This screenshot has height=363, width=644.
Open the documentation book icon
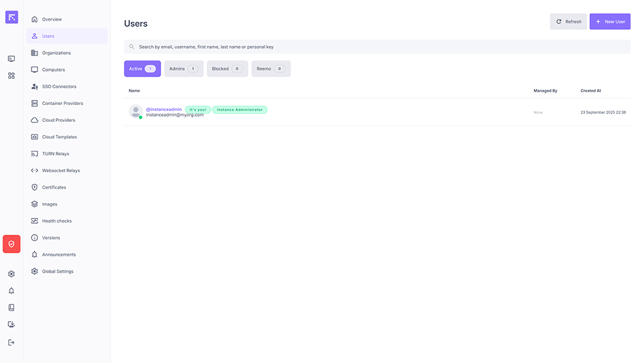click(x=12, y=308)
